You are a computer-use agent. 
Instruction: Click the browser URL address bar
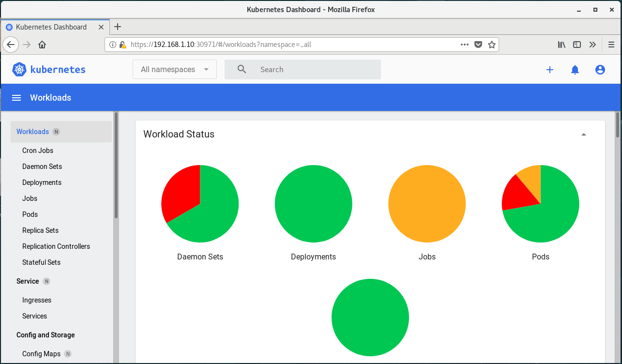click(302, 45)
